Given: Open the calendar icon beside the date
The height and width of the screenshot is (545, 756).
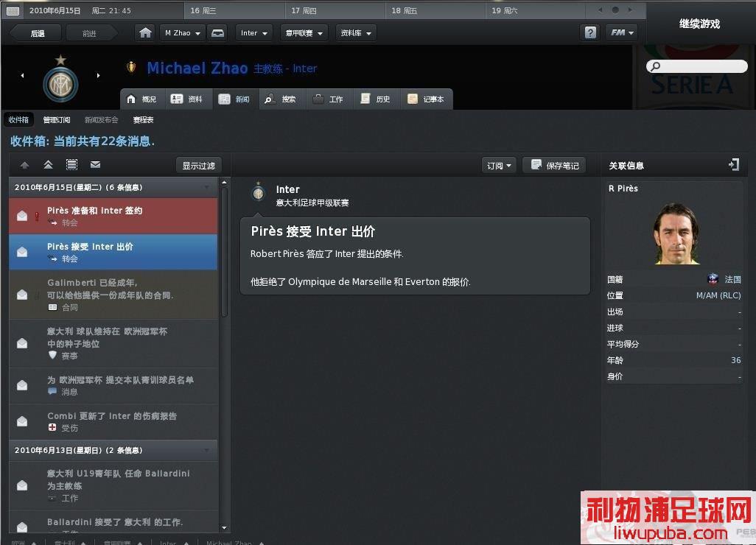Looking at the screenshot, I should 13,10.
